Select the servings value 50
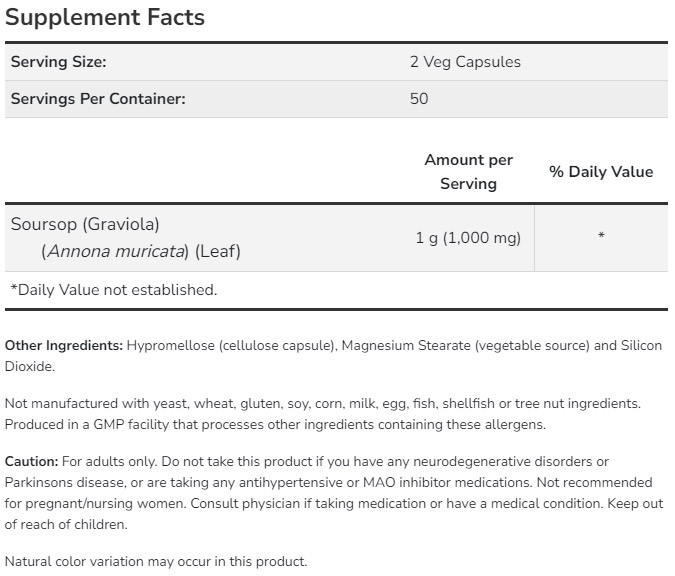The width and height of the screenshot is (675, 576). 419,99
